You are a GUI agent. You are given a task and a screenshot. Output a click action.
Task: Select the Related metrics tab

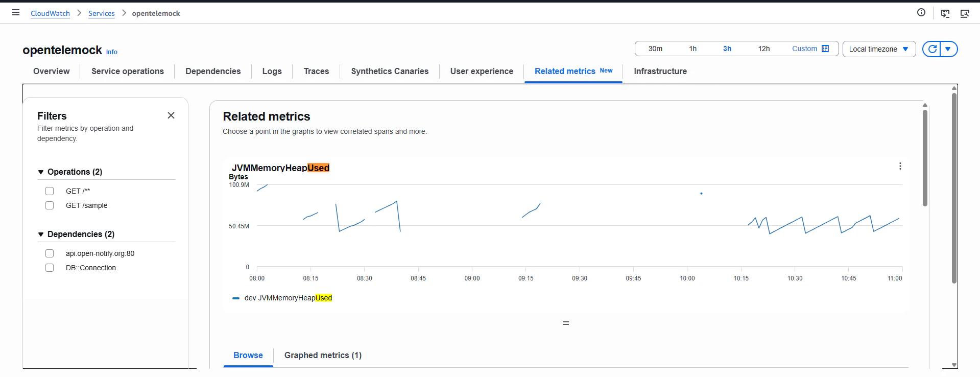point(573,71)
